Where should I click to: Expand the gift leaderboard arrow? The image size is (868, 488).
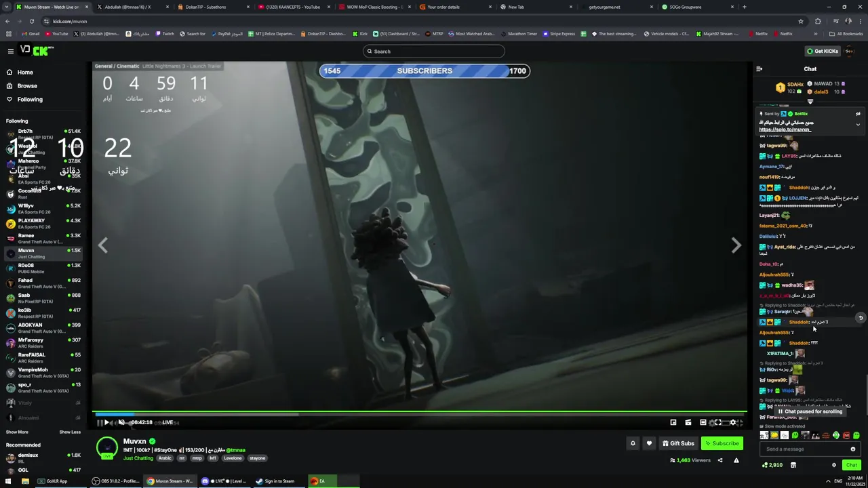click(810, 102)
